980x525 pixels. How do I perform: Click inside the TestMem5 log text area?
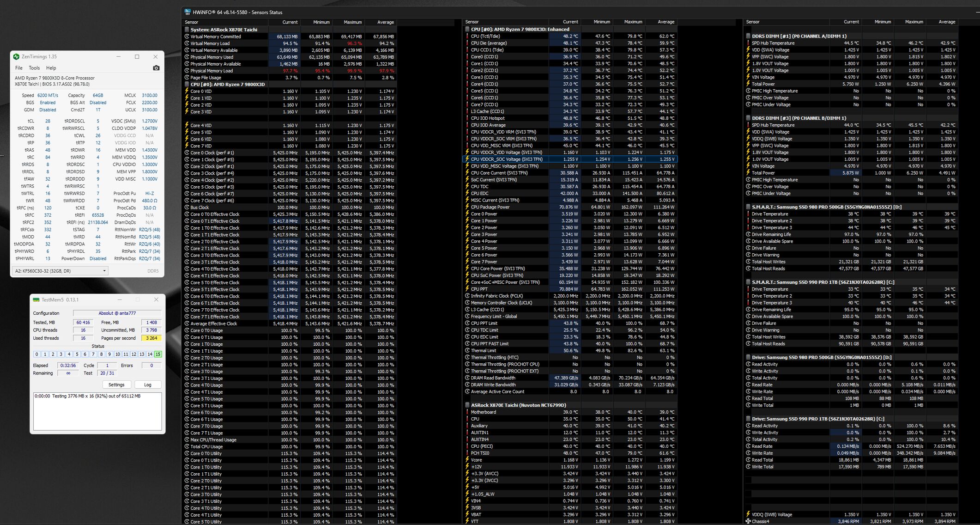97,411
